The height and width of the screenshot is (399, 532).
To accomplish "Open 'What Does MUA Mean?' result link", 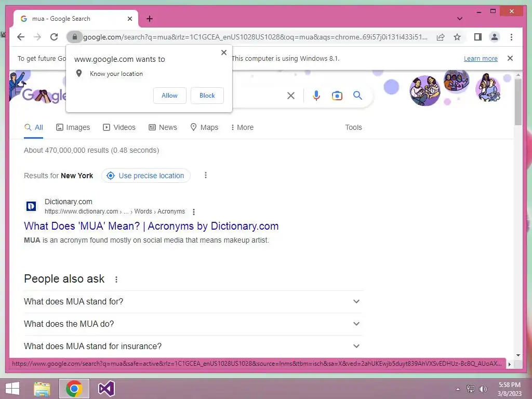I will click(x=151, y=227).
